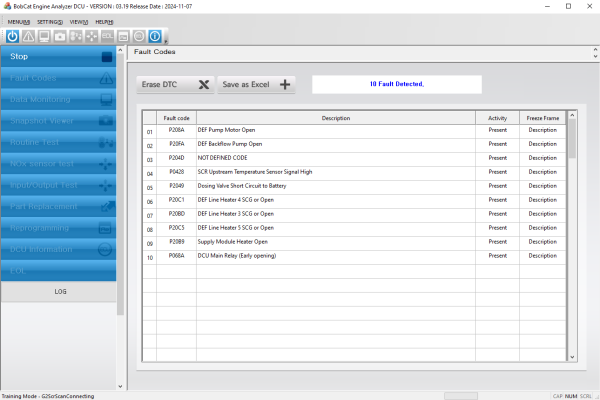
Task: Click the Description column header
Action: click(x=336, y=118)
